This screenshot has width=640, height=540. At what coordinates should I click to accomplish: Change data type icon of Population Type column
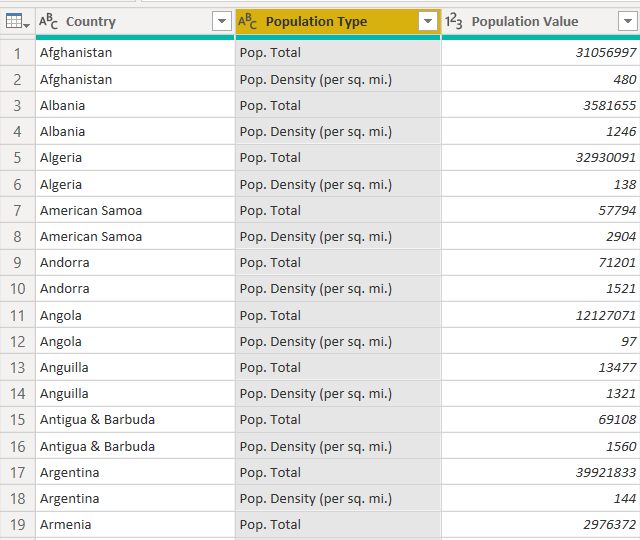pos(247,21)
